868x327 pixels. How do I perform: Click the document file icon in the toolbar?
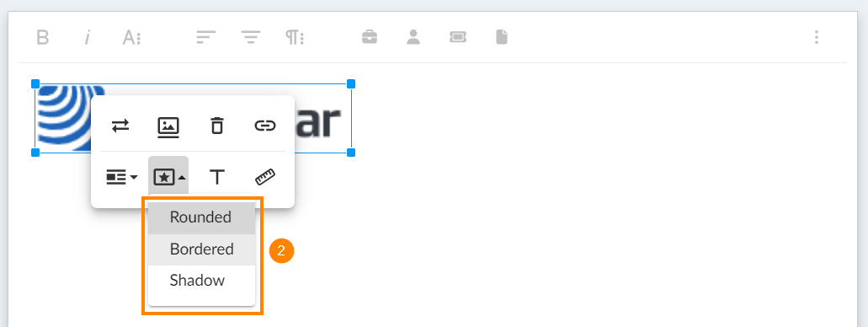coord(502,38)
